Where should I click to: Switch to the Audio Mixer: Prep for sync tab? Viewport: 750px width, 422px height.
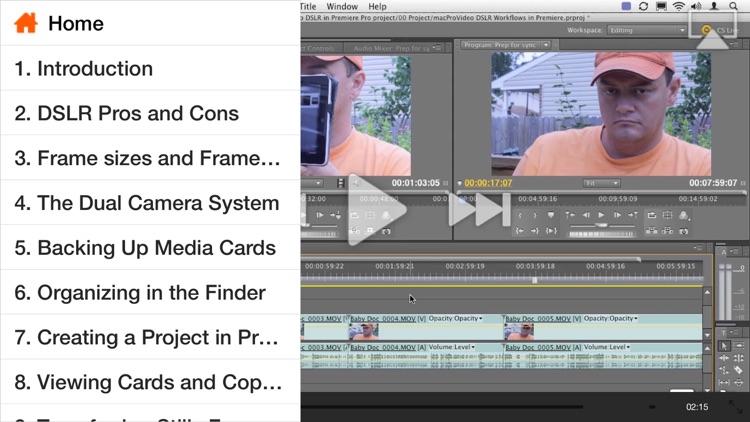pos(391,48)
